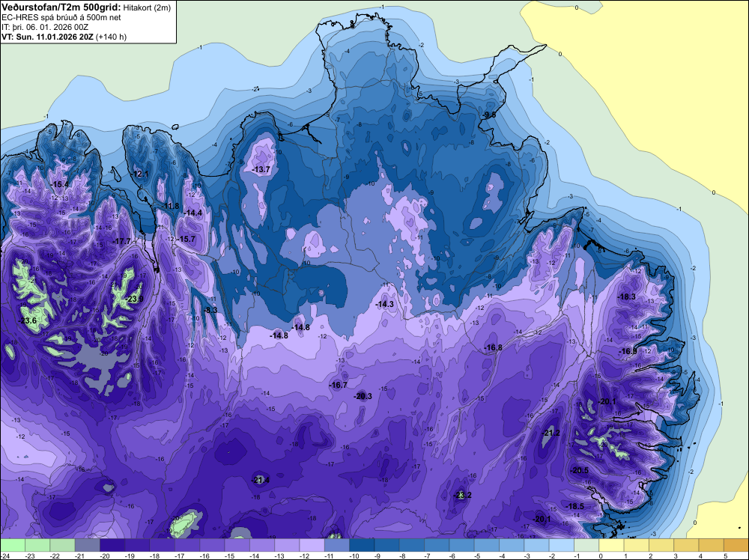
Task: Click the -13.7 temperature value on the map
Action: (x=261, y=169)
